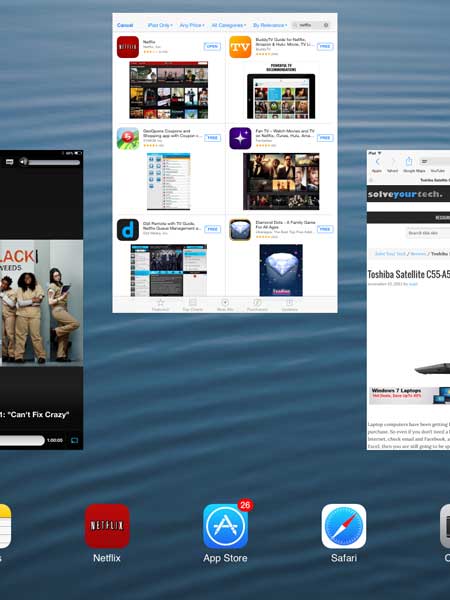Tap the Dijit Remote 'd' app icon
Viewport: 450px width, 600px height.
pyautogui.click(x=128, y=230)
